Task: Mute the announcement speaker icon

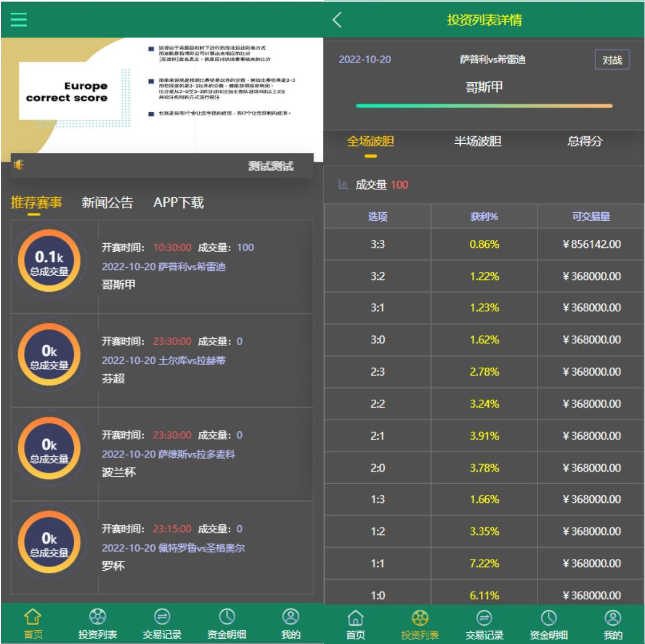Action: [19, 165]
